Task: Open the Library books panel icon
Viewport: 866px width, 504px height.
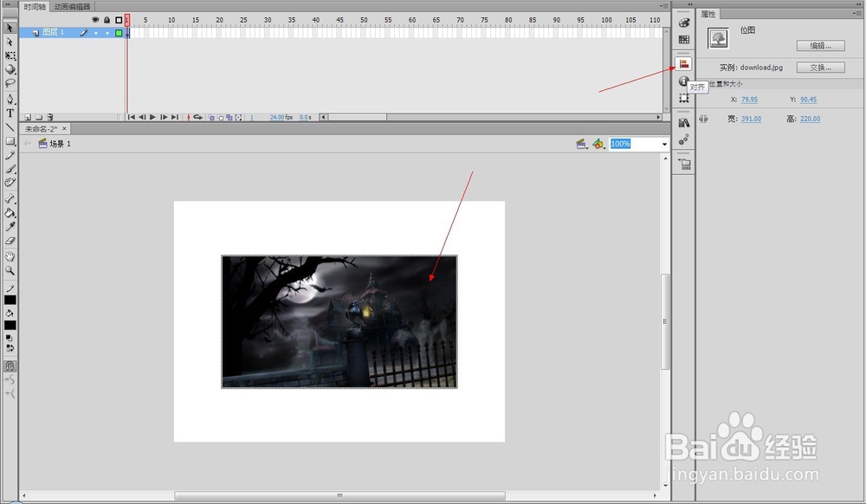Action: (684, 123)
